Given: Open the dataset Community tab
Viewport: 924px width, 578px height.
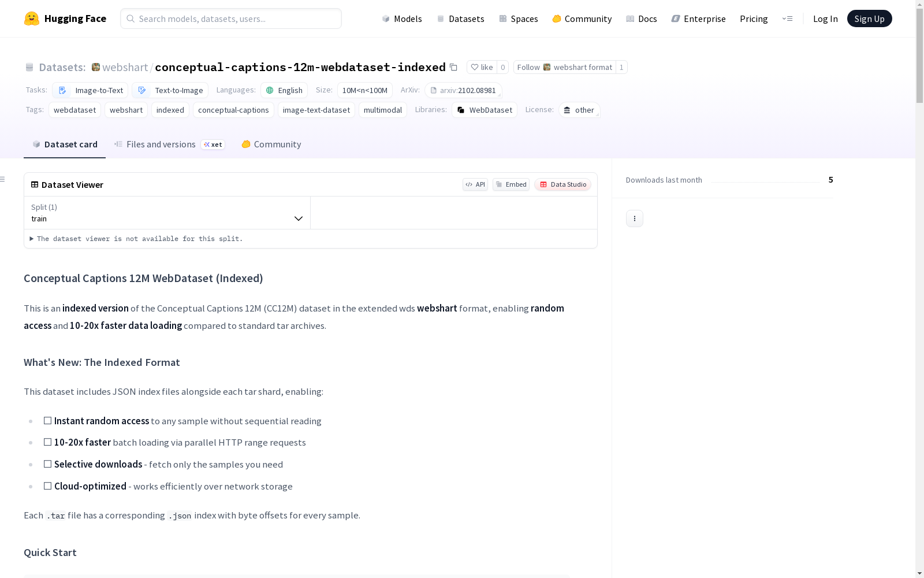Looking at the screenshot, I should 271,144.
